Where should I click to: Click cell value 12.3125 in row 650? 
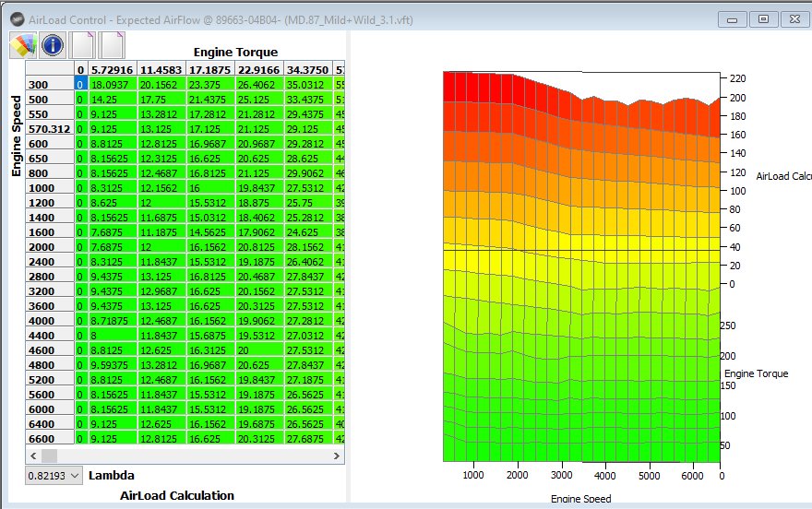pos(161,159)
